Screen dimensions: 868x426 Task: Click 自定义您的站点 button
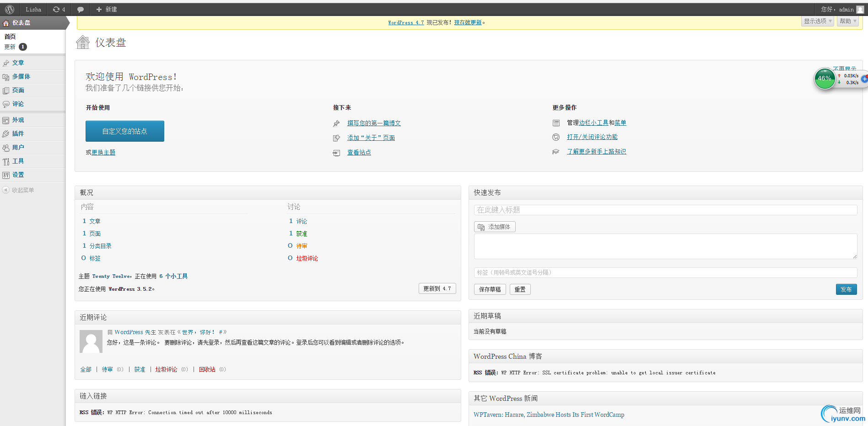[x=125, y=131]
